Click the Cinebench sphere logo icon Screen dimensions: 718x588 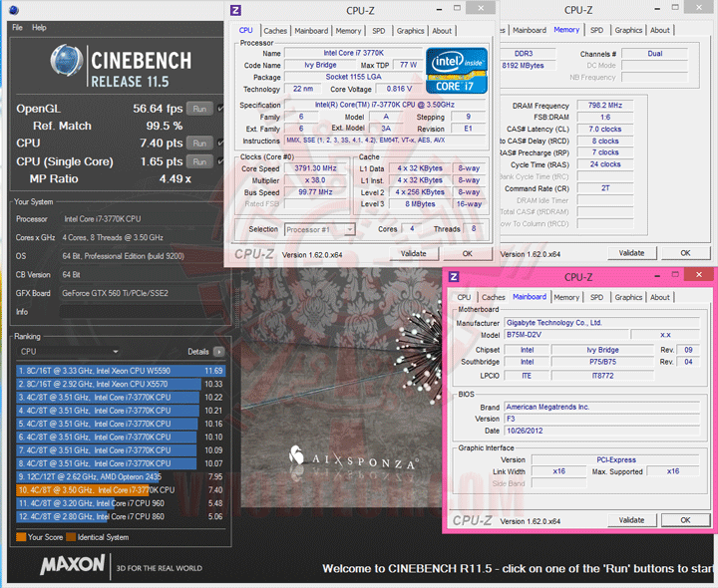point(67,61)
